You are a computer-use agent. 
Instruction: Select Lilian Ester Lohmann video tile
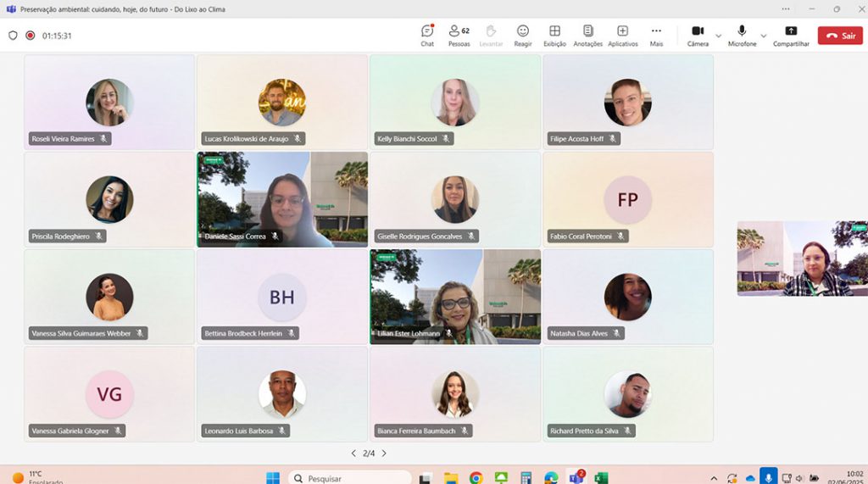[455, 297]
